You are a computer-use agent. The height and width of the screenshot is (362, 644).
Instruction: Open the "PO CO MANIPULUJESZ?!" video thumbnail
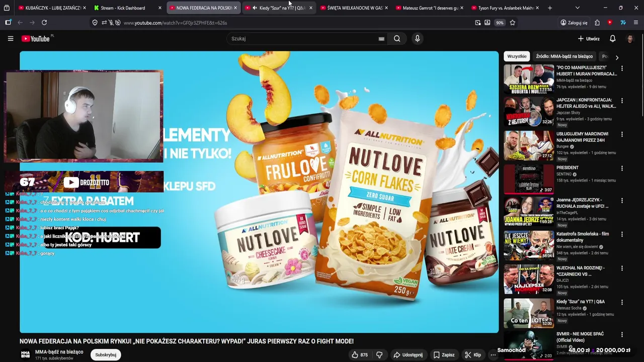529,79
